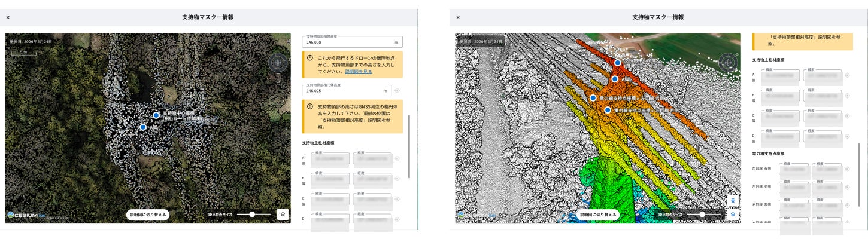Select the blue A脚 marker on the satellite map
This screenshot has width=868, height=239.
coord(143,127)
